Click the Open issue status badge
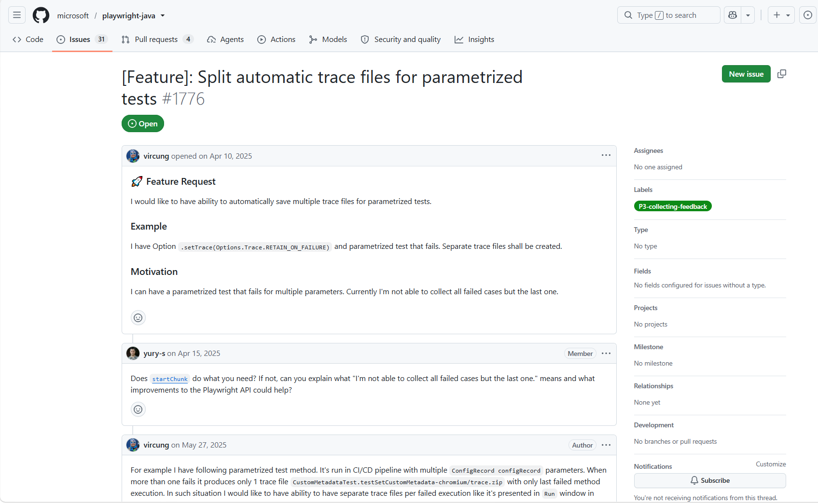818x504 pixels. 143,123
